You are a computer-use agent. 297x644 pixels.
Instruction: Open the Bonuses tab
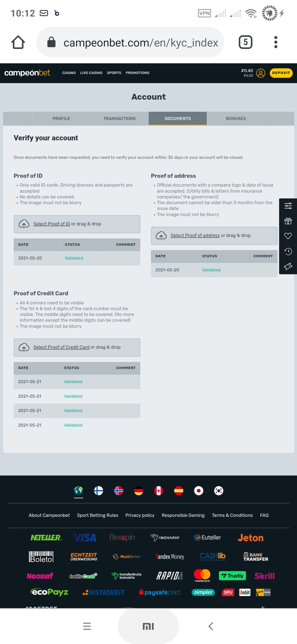236,119
